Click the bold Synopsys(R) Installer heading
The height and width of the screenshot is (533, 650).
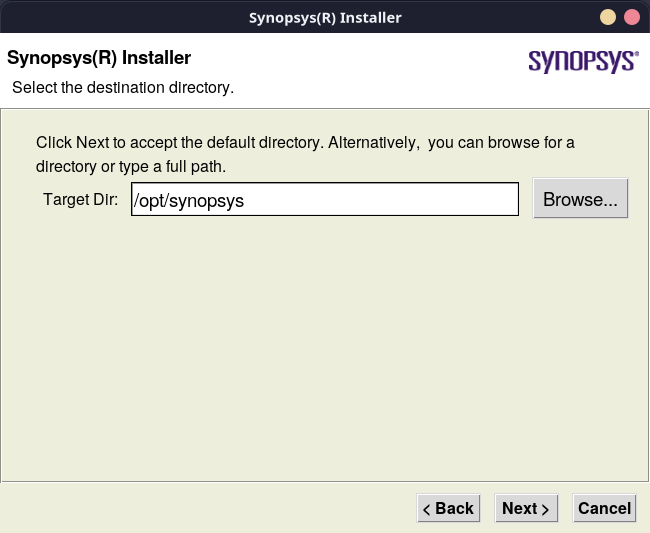coord(99,58)
